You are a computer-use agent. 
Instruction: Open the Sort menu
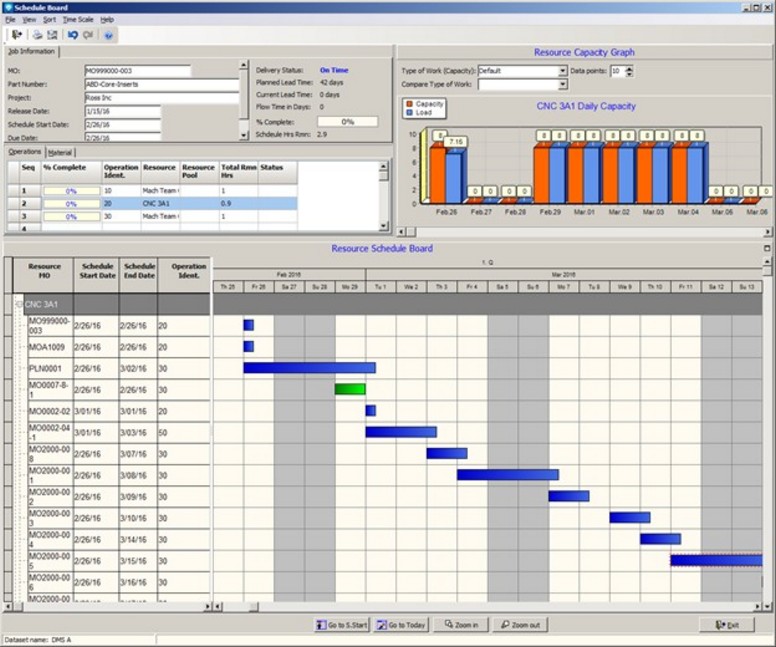tap(49, 19)
